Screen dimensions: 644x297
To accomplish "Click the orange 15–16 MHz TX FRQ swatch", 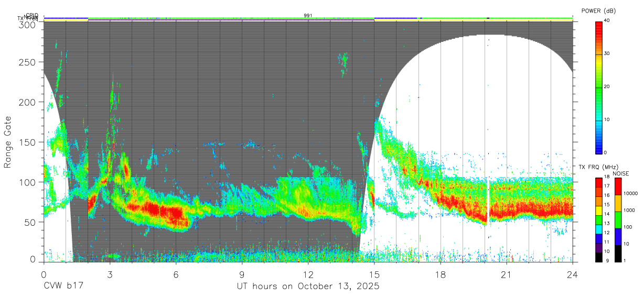I will click(x=599, y=201).
